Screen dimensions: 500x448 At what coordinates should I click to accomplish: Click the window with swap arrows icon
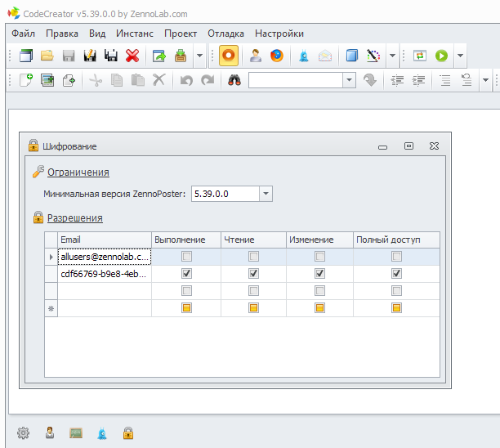tap(420, 56)
